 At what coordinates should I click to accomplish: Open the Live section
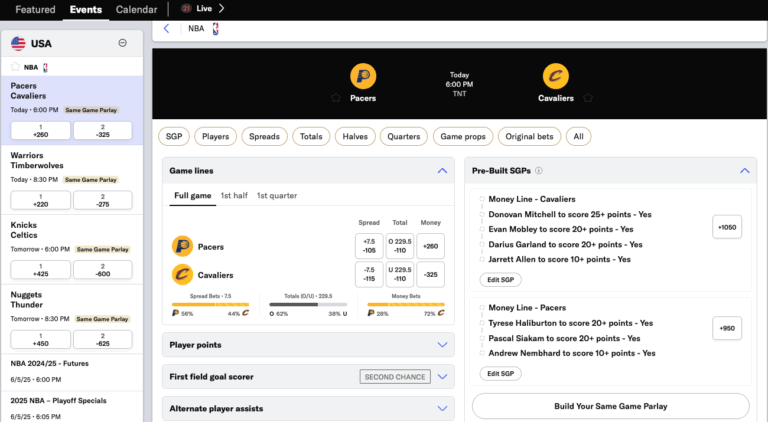point(204,8)
